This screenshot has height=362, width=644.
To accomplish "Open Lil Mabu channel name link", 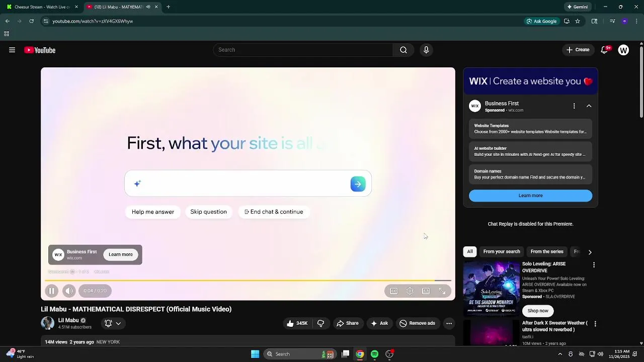I will click(68, 320).
